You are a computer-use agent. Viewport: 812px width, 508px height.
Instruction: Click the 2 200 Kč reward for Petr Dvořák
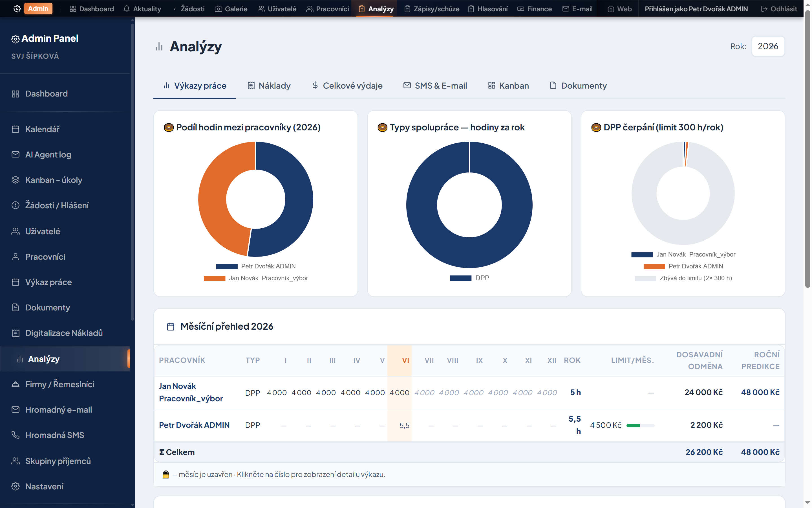pyautogui.click(x=706, y=425)
